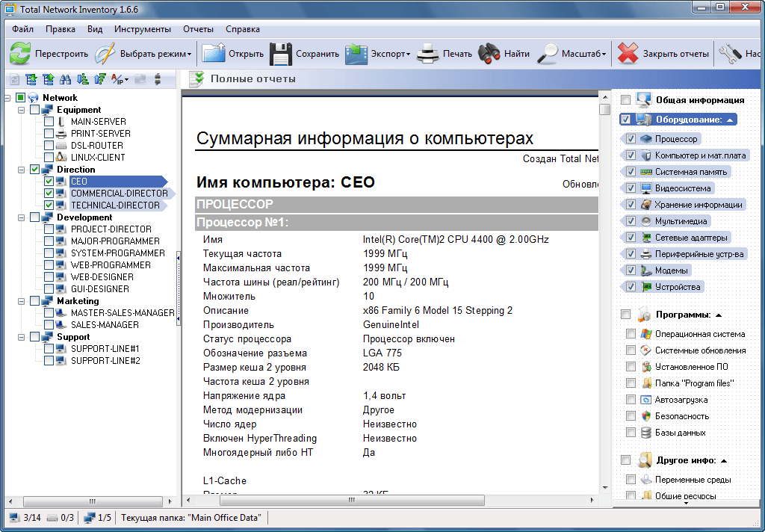Click the sort ascending icon above the tree
Screen dimensions: 765x532
(100, 79)
